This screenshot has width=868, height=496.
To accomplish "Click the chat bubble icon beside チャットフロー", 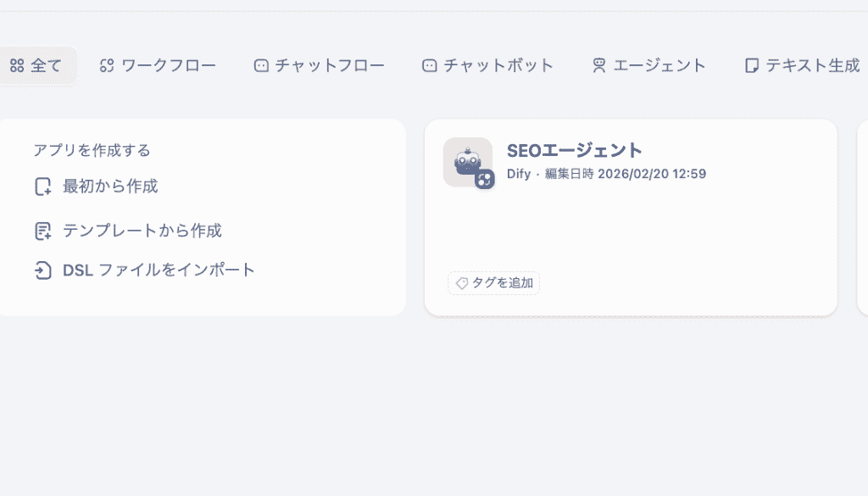I will click(x=261, y=66).
